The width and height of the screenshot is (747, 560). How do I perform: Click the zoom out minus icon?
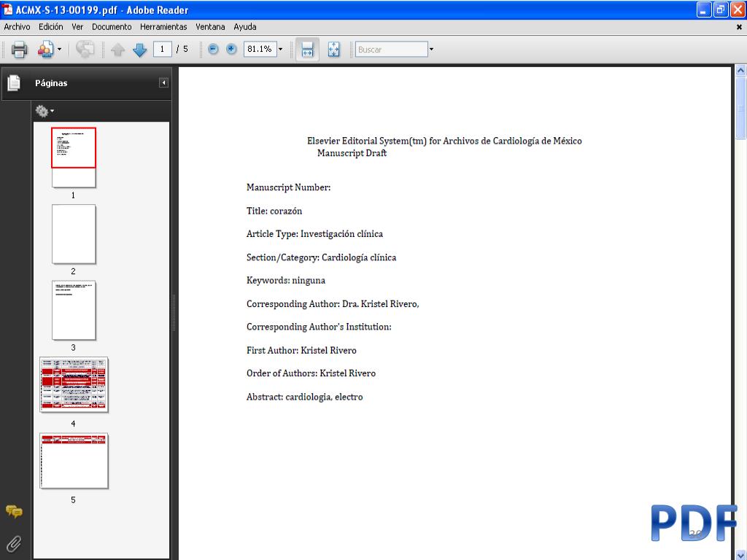click(x=214, y=49)
